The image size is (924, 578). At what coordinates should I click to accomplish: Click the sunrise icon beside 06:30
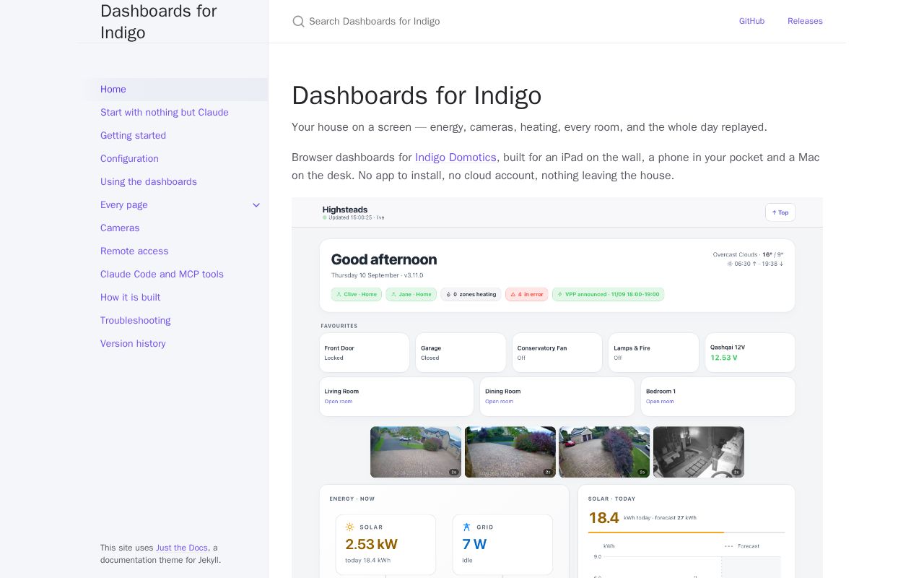point(730,264)
